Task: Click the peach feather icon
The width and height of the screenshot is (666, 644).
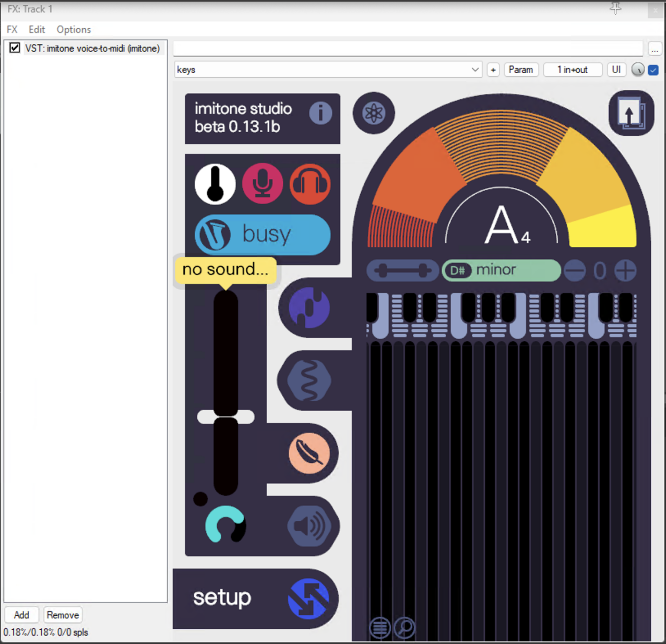Action: coord(309,453)
